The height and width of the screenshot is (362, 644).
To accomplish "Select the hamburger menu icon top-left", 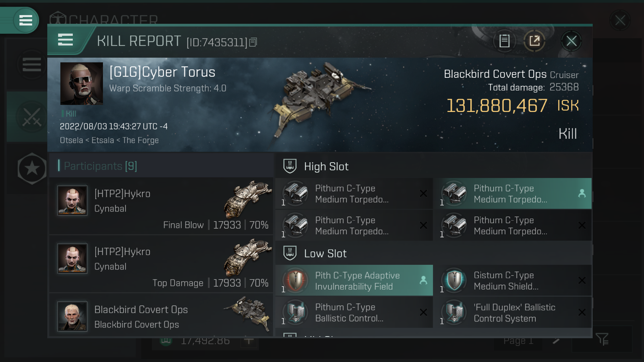I will [x=25, y=20].
